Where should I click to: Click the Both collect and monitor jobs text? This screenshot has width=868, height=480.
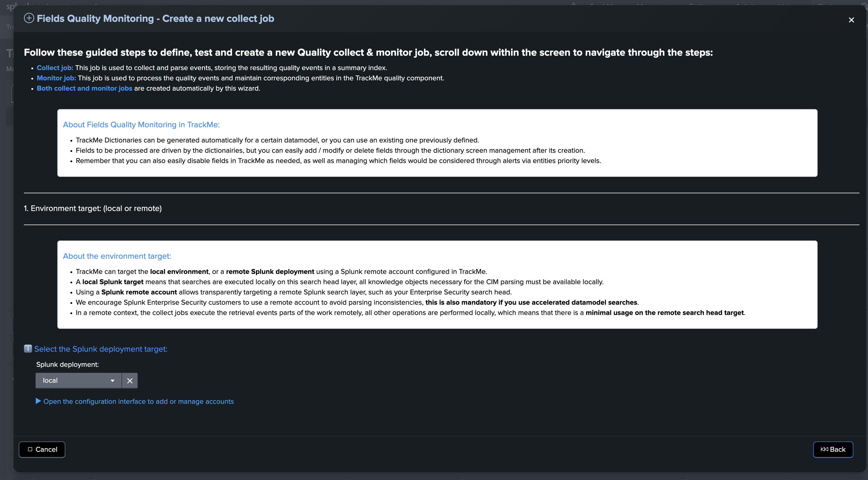(x=85, y=88)
